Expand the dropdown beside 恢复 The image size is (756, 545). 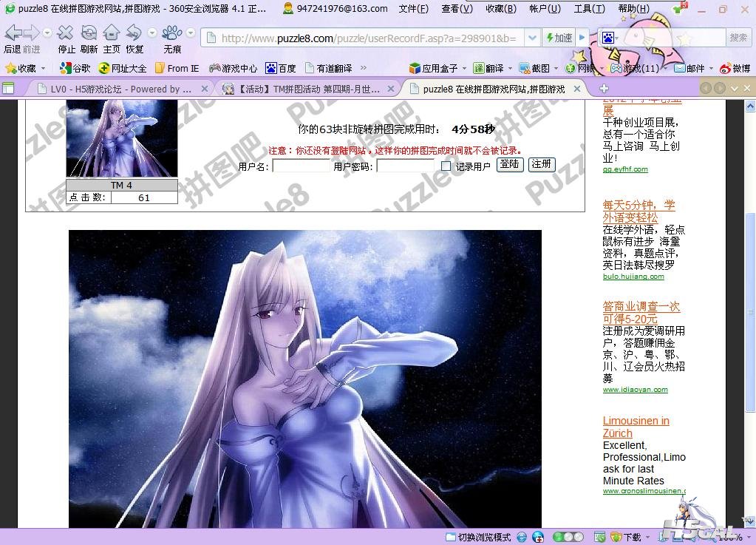[152, 33]
